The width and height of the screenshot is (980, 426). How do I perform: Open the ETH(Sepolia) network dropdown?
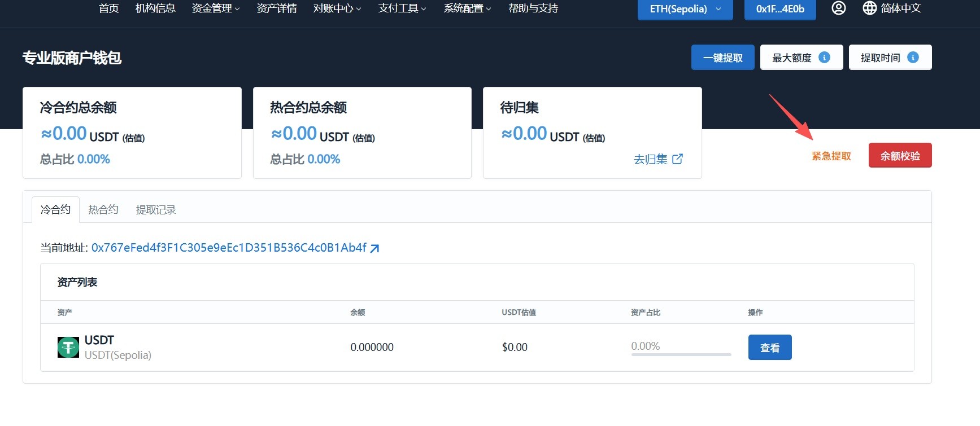(x=685, y=9)
